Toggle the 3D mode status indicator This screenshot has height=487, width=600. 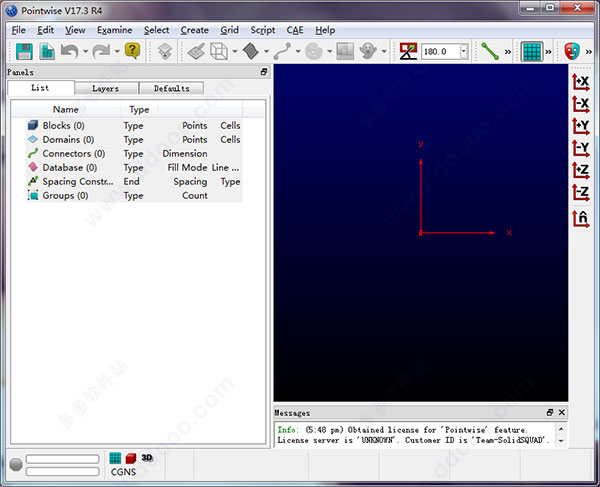coord(147,458)
